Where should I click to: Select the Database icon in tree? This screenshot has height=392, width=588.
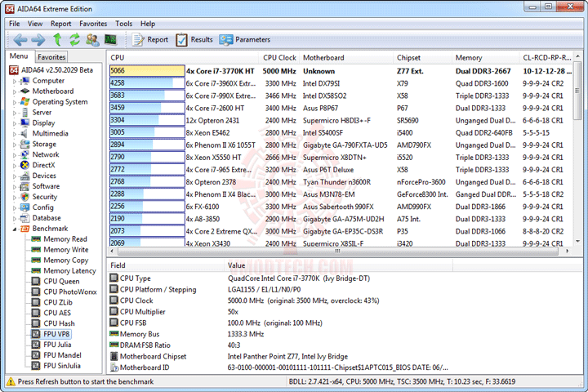pos(24,217)
